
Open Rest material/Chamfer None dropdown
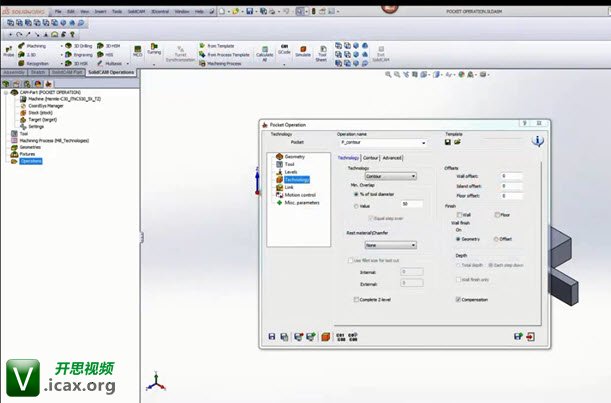tap(390, 245)
